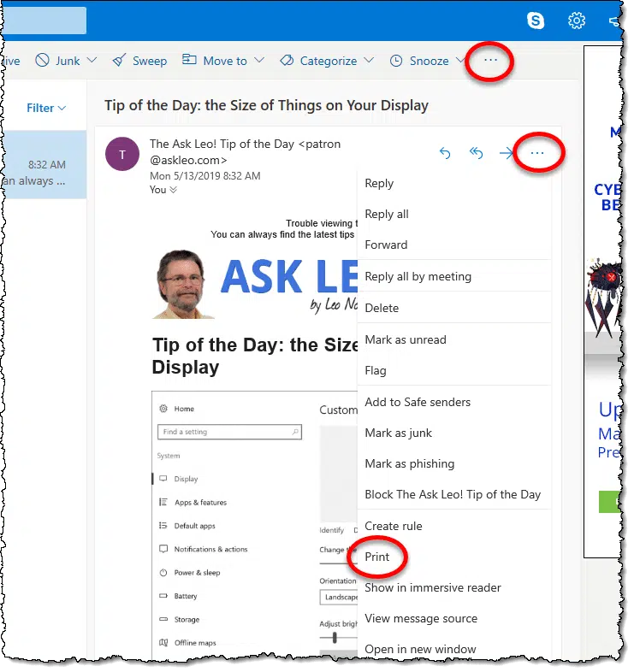Select the 8:32 AM message in list

click(x=44, y=166)
